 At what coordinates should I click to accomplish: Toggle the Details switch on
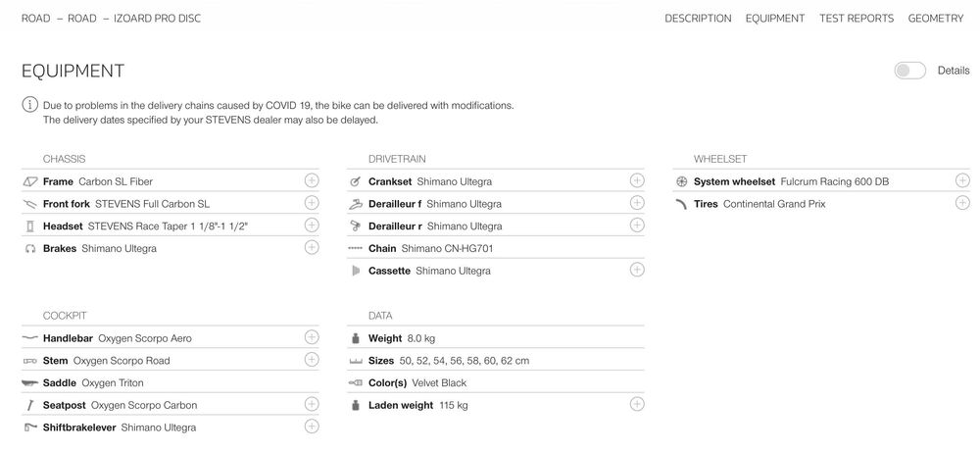pos(909,71)
